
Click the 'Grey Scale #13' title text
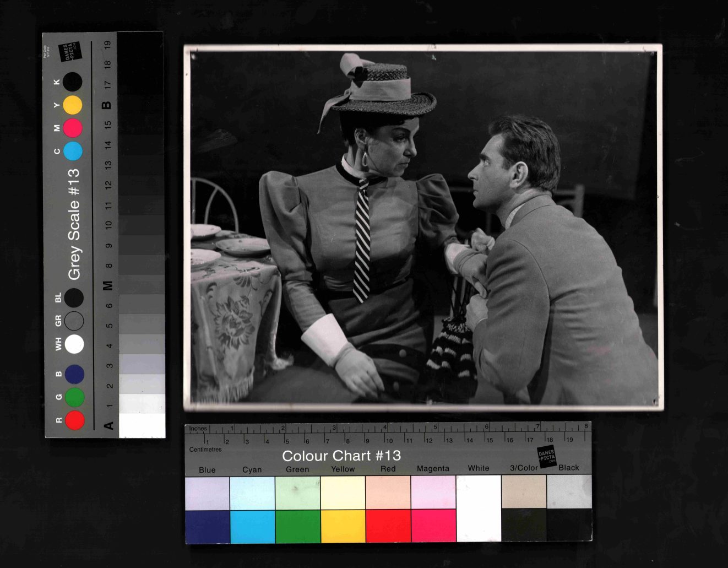point(74,224)
